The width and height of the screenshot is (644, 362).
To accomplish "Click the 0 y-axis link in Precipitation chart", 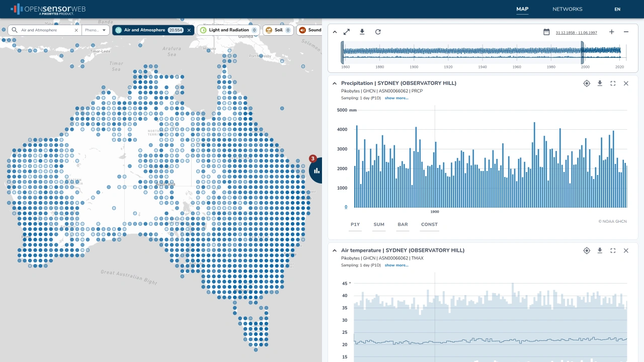I will [x=346, y=207].
